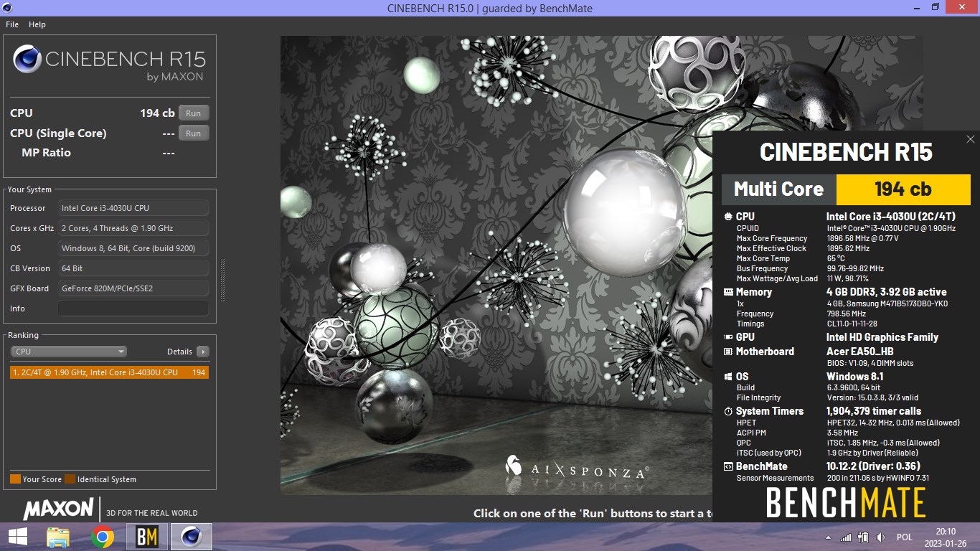This screenshot has height=551, width=980.
Task: Open the clock showing 20:10
Action: point(945,537)
